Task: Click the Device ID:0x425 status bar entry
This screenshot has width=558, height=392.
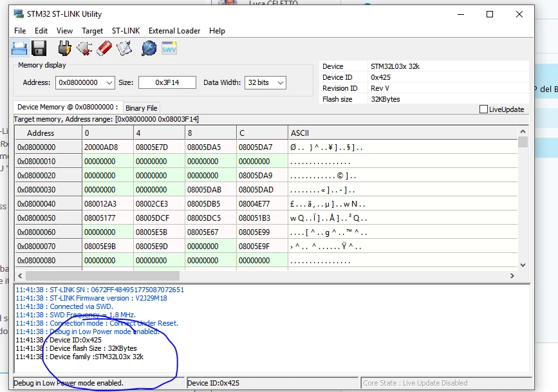Action: 272,383
